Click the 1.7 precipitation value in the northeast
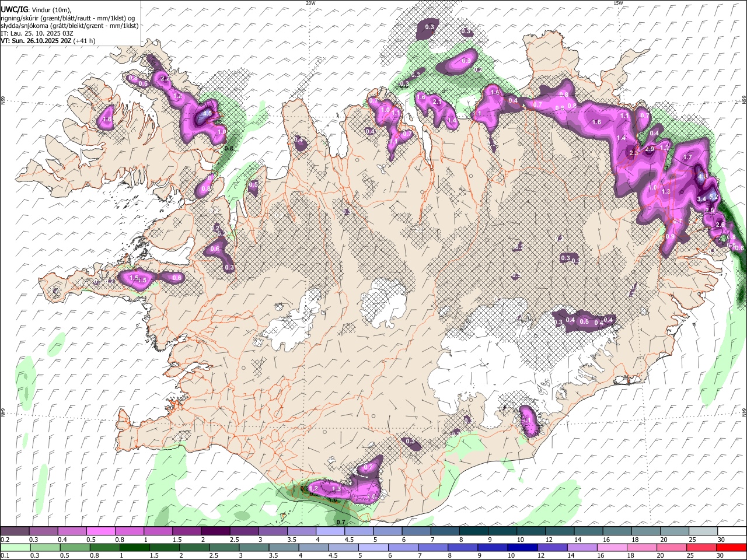 pyautogui.click(x=687, y=157)
